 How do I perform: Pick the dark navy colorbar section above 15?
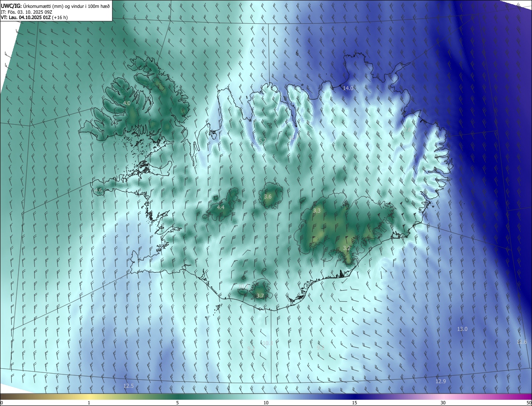pyautogui.click(x=355, y=396)
